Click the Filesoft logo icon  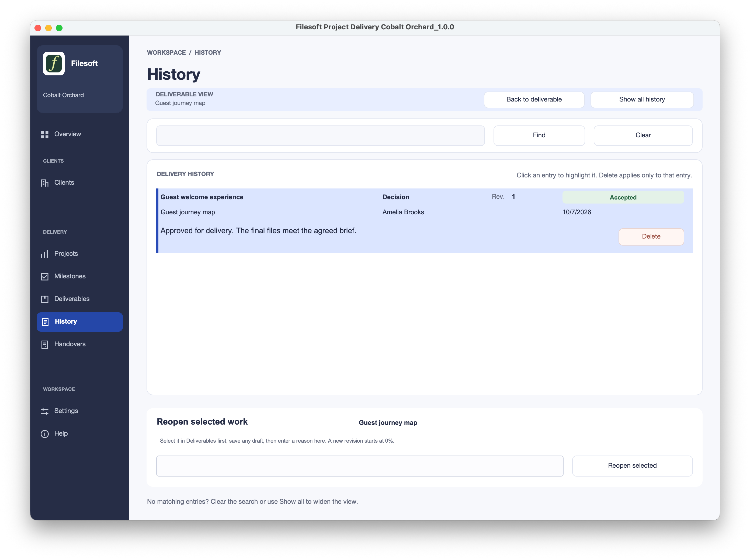54,63
